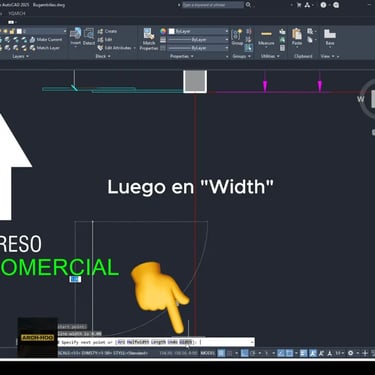
Task: Expand the Block panel title
Action: pos(103,56)
